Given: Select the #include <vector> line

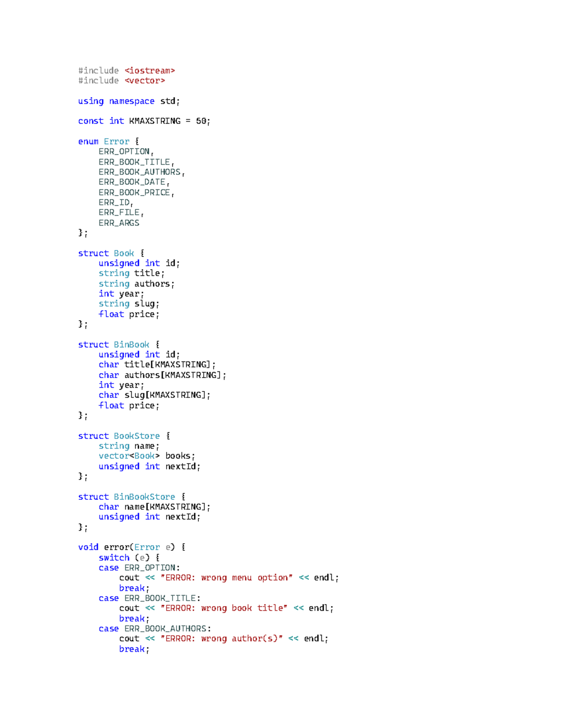Looking at the screenshot, I should click(x=121, y=81).
